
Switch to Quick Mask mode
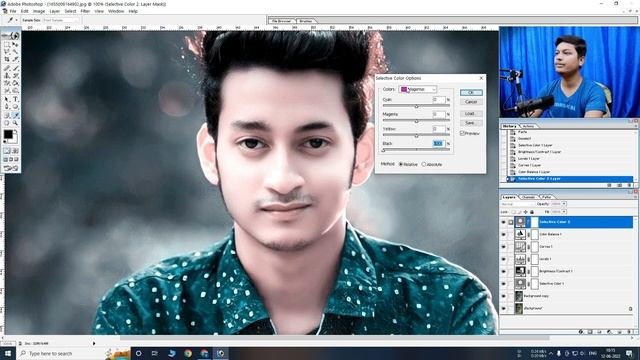[x=15, y=151]
